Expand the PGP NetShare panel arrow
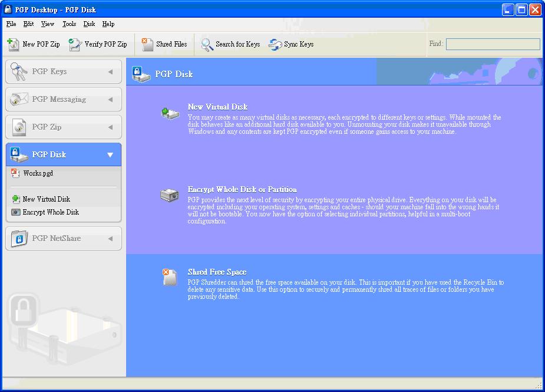The width and height of the screenshot is (545, 392). click(x=111, y=239)
